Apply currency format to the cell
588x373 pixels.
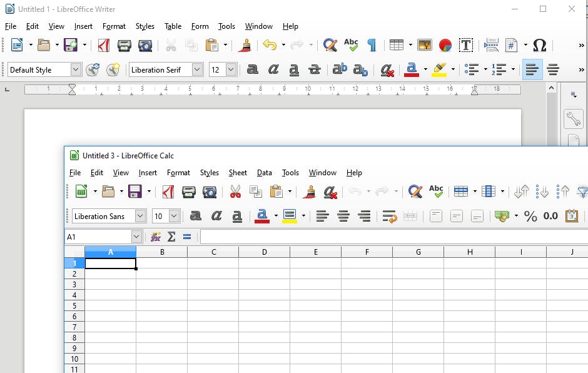502,215
